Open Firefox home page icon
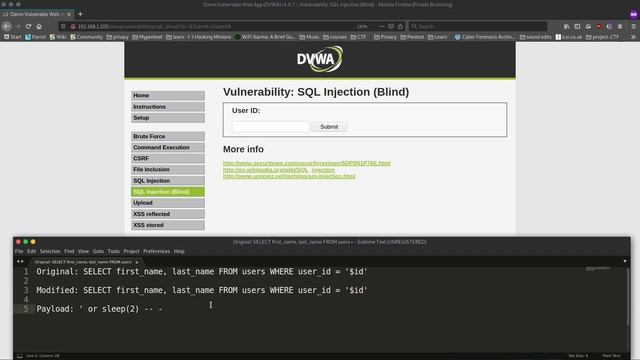This screenshot has width=640, height=360. (39, 26)
